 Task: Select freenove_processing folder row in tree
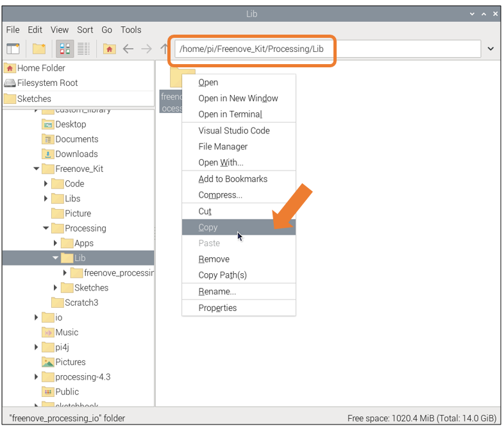(x=112, y=273)
